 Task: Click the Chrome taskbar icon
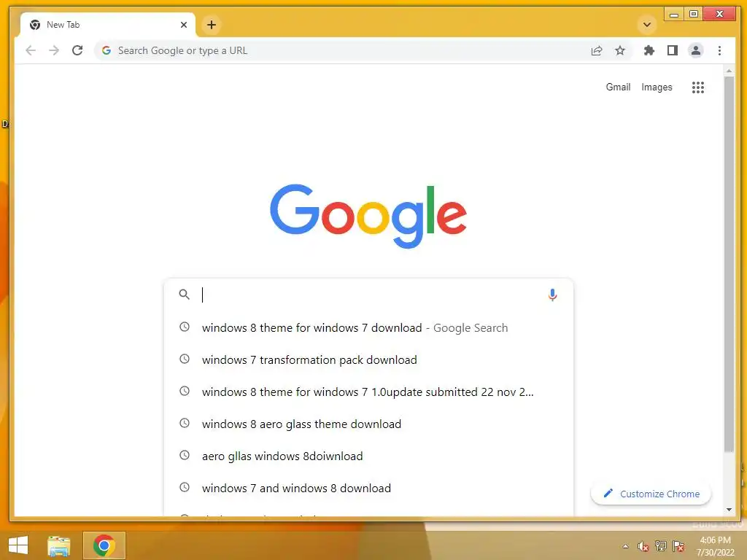[104, 545]
